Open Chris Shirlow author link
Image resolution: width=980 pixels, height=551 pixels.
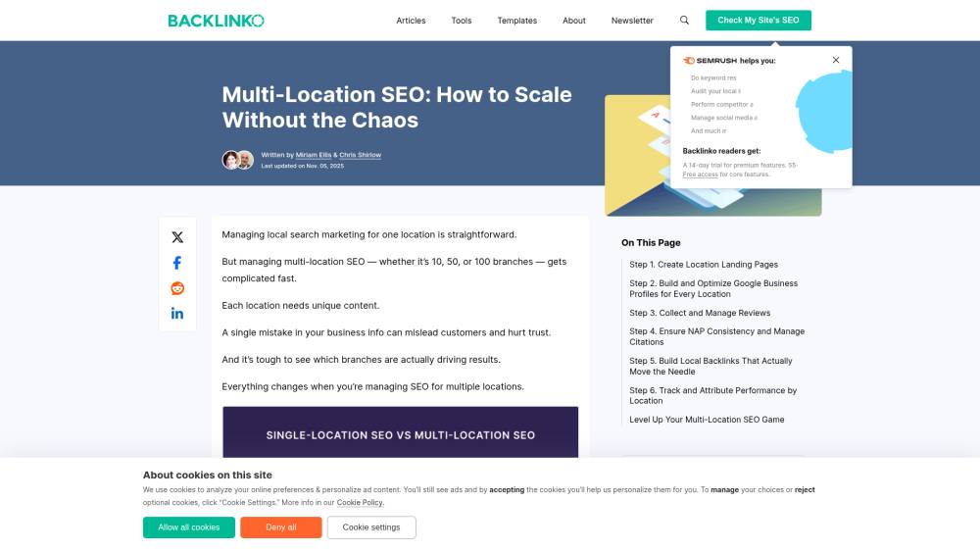[360, 155]
